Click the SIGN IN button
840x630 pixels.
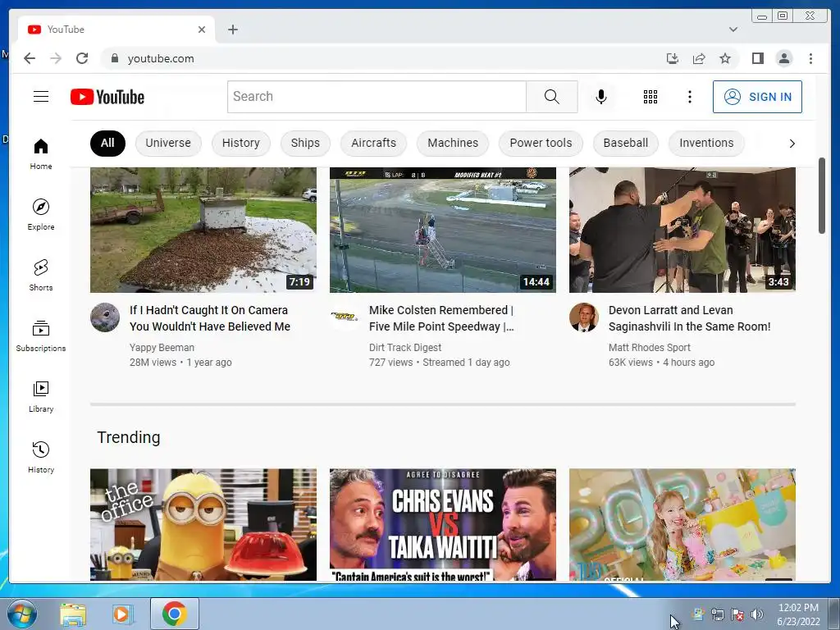coord(757,97)
